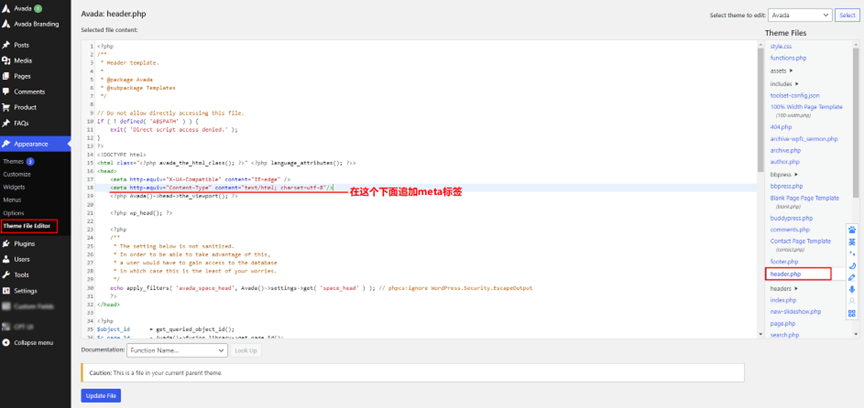The height and width of the screenshot is (408, 864).
Task: Open new-slideshow.php in Theme Files
Action: (796, 312)
